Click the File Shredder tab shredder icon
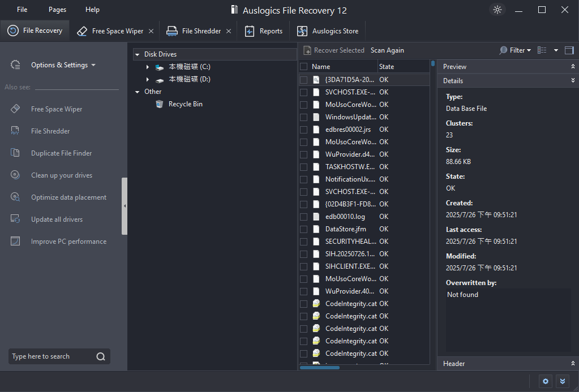Viewport: 579px width, 392px height. [x=171, y=31]
